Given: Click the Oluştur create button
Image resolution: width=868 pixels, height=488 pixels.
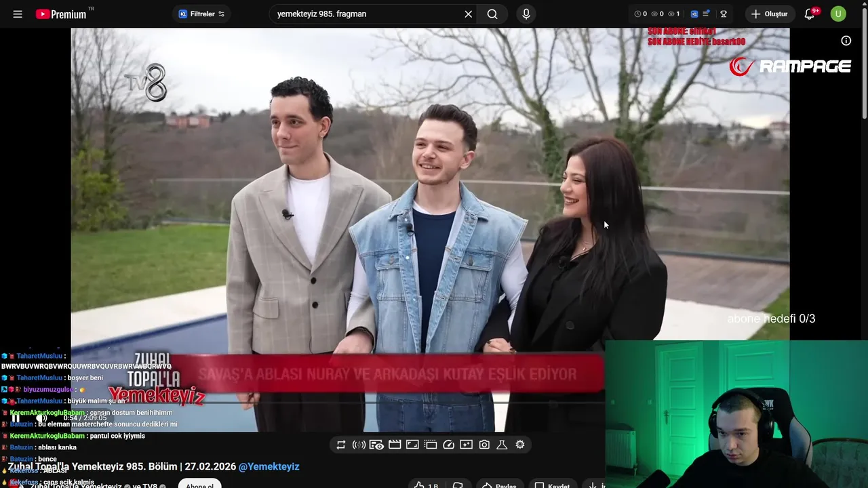Looking at the screenshot, I should tap(770, 14).
